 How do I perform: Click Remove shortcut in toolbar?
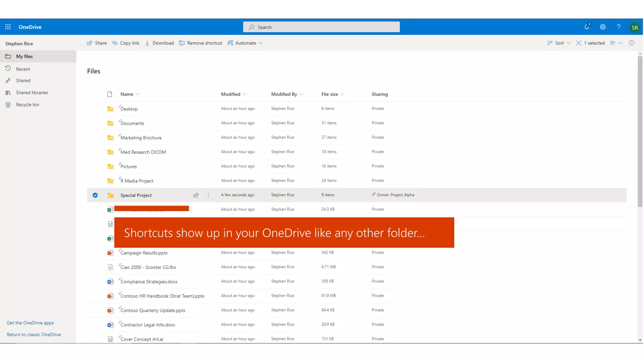coord(200,43)
